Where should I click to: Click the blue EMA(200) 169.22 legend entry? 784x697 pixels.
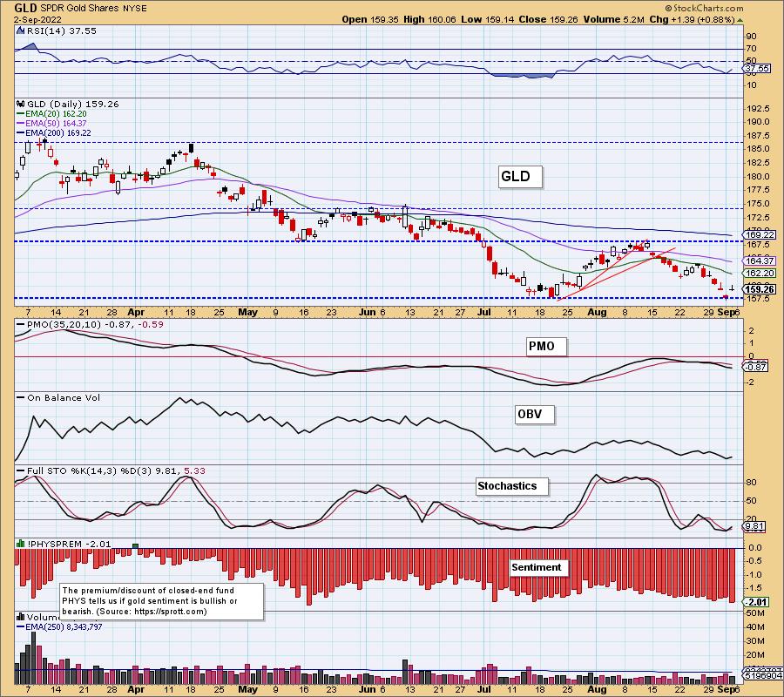[x=53, y=133]
